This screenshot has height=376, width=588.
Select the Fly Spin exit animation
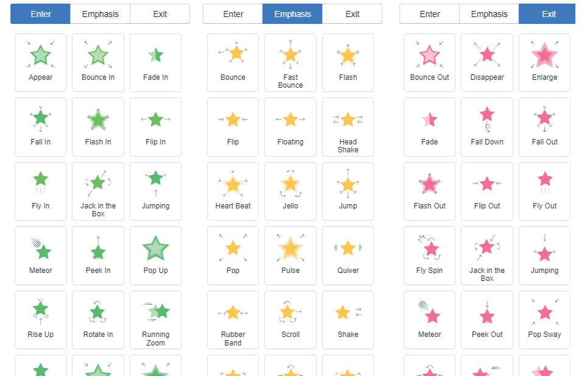click(430, 255)
